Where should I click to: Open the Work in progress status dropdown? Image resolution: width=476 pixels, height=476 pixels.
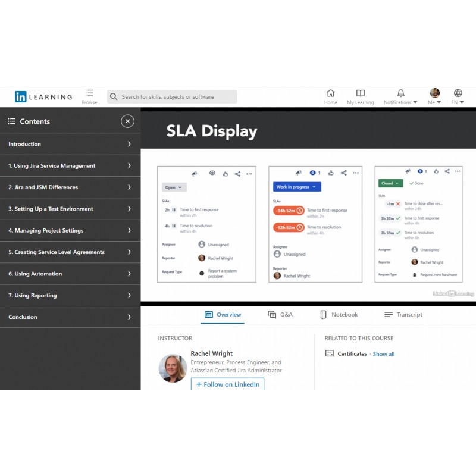[296, 187]
